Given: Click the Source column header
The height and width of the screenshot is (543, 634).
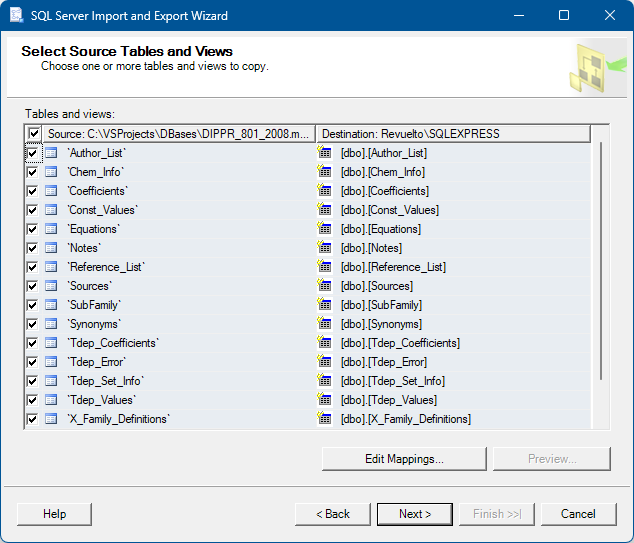Looking at the screenshot, I should pos(179,134).
